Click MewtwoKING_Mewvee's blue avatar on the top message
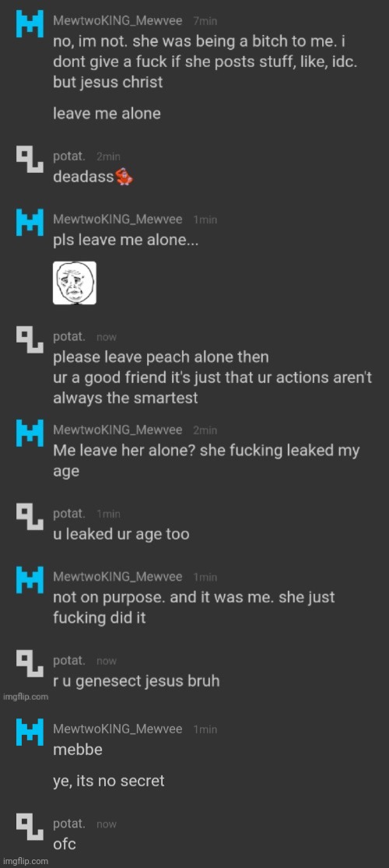The width and height of the screenshot is (389, 868). [30, 24]
